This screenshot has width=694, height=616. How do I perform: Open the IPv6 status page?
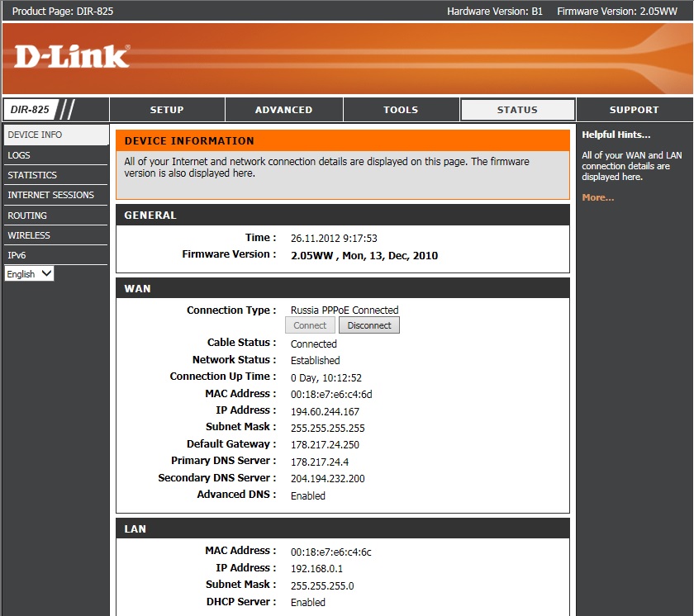coord(56,255)
